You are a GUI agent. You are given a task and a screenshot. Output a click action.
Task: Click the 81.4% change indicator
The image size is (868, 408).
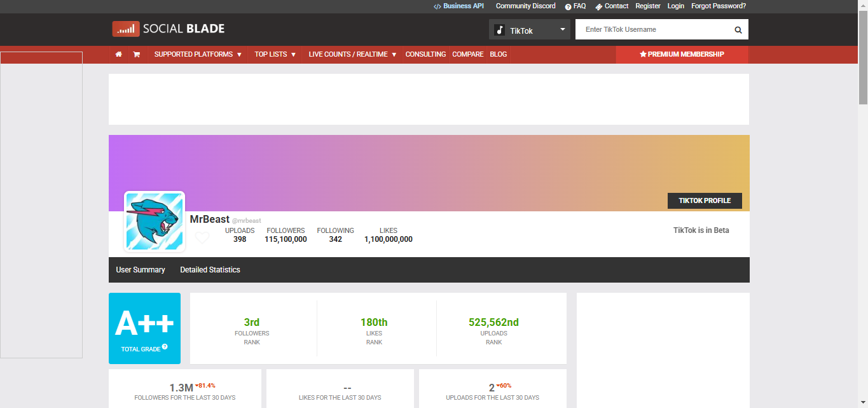tap(205, 386)
